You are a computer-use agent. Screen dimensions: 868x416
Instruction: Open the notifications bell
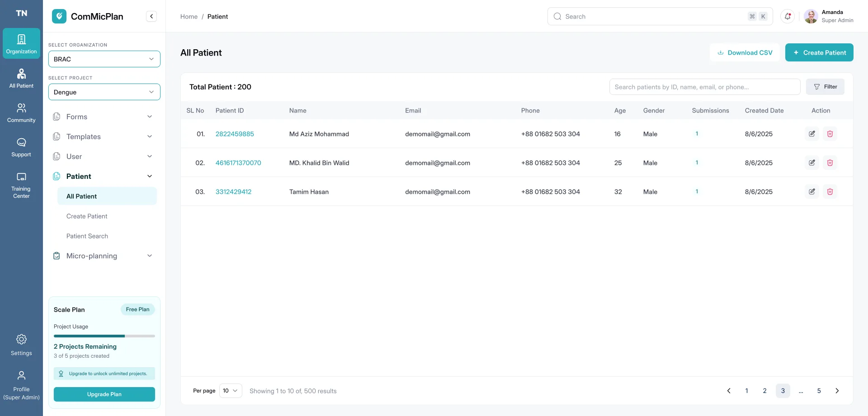[x=788, y=16]
